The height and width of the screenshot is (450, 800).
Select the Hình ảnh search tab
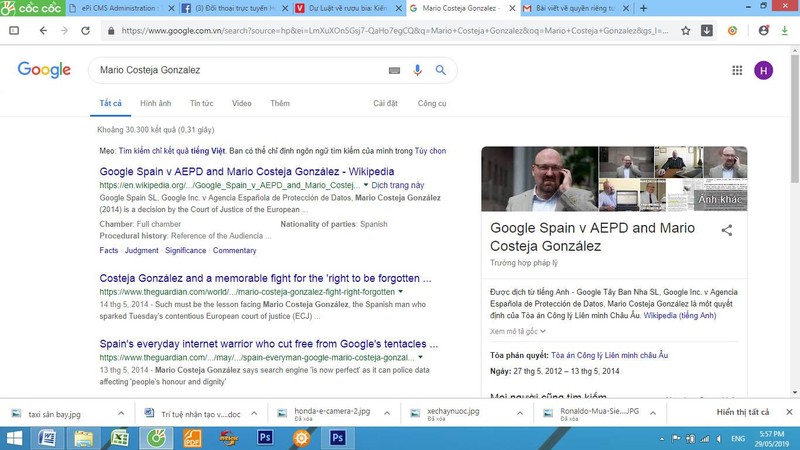156,104
